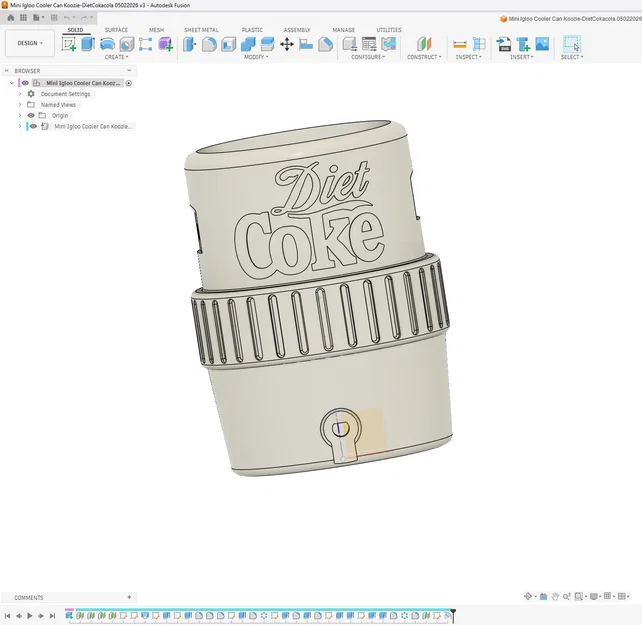
Task: Click the third Configure toolbar icon
Action: click(x=389, y=44)
